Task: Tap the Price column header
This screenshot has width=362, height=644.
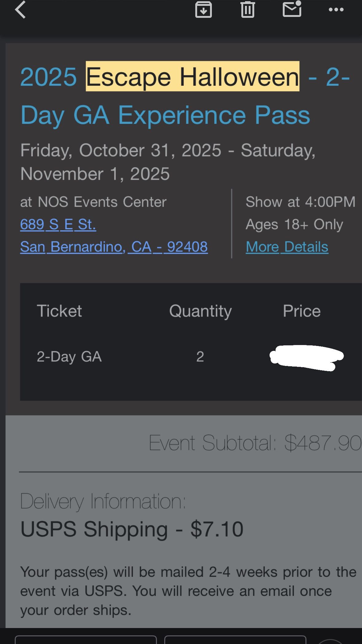Action: click(302, 311)
